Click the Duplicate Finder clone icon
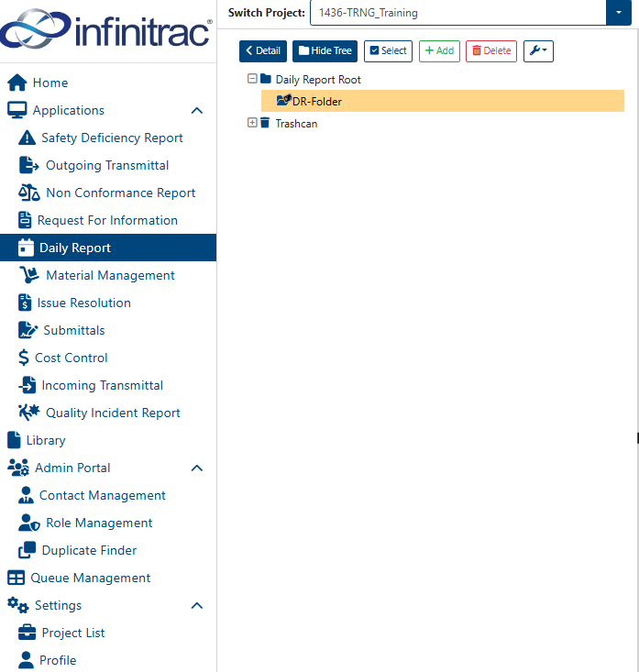 [x=27, y=550]
